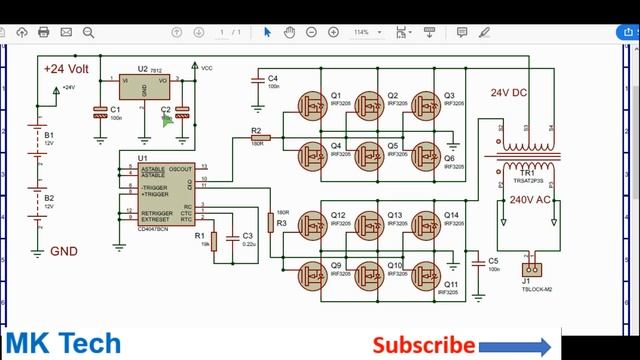Click the '24V DC' transformer label
Viewport: 640px width, 360px height.
pyautogui.click(x=509, y=93)
